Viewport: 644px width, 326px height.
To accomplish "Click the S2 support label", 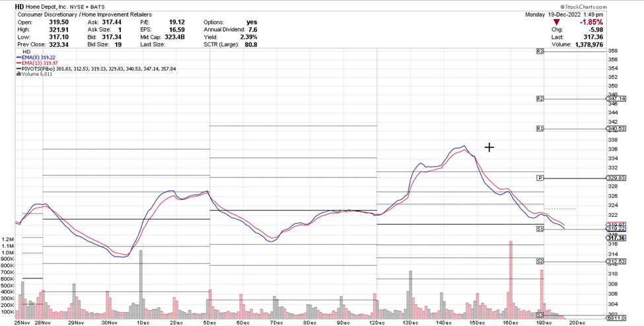I will [540, 261].
